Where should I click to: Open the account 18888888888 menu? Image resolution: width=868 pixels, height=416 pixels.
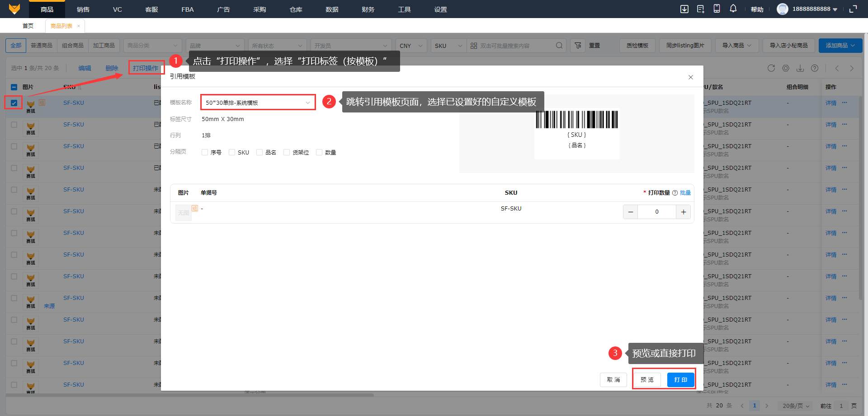click(815, 9)
